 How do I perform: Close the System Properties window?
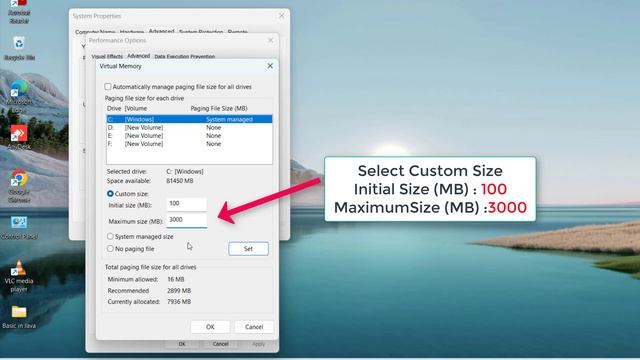tap(282, 16)
